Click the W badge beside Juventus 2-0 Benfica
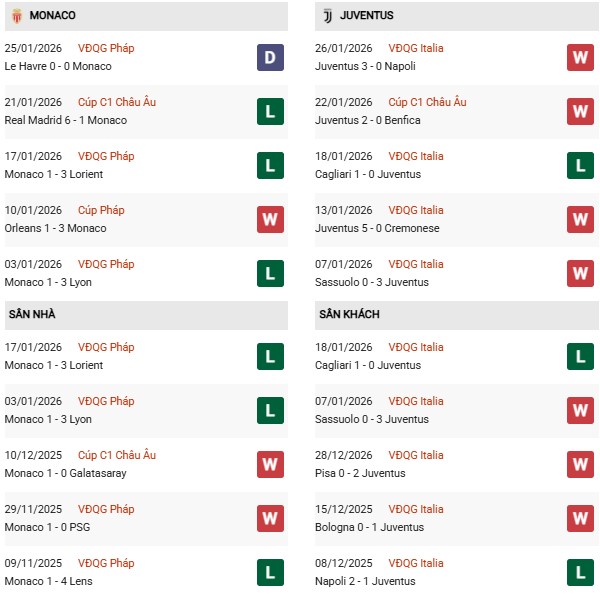 [x=580, y=111]
